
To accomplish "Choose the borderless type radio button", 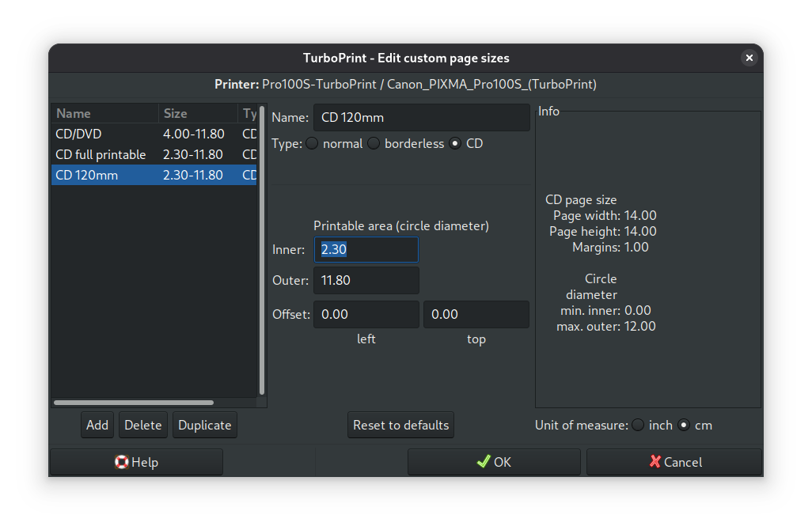I will 374,143.
